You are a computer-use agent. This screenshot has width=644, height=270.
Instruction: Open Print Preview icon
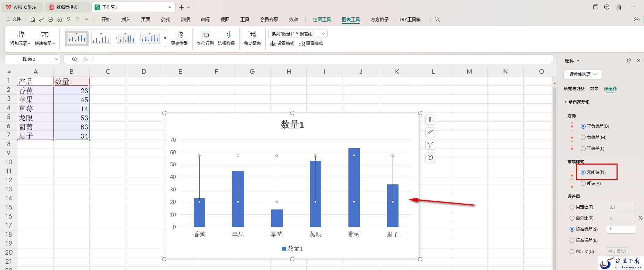point(59,19)
